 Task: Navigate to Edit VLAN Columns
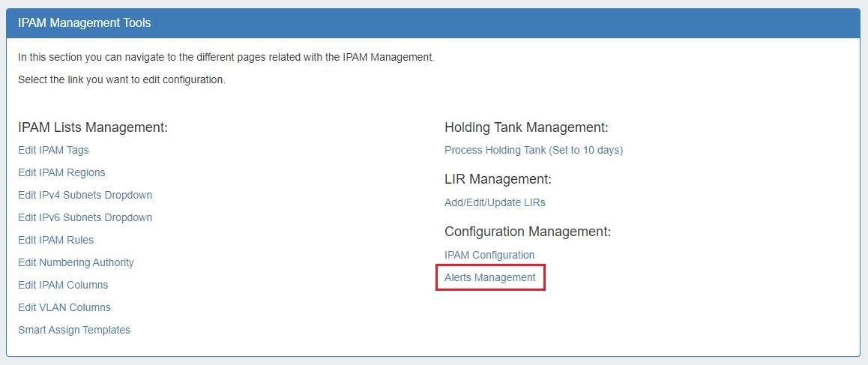(64, 307)
